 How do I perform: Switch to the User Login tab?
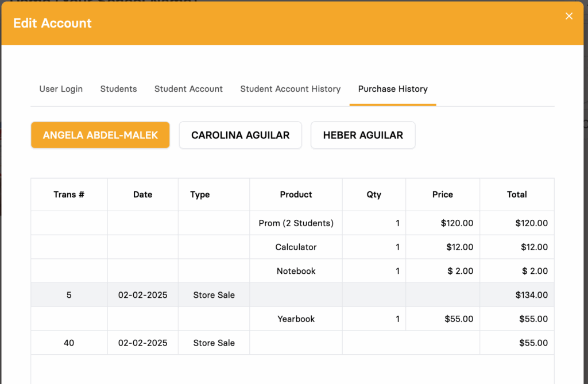click(x=61, y=89)
